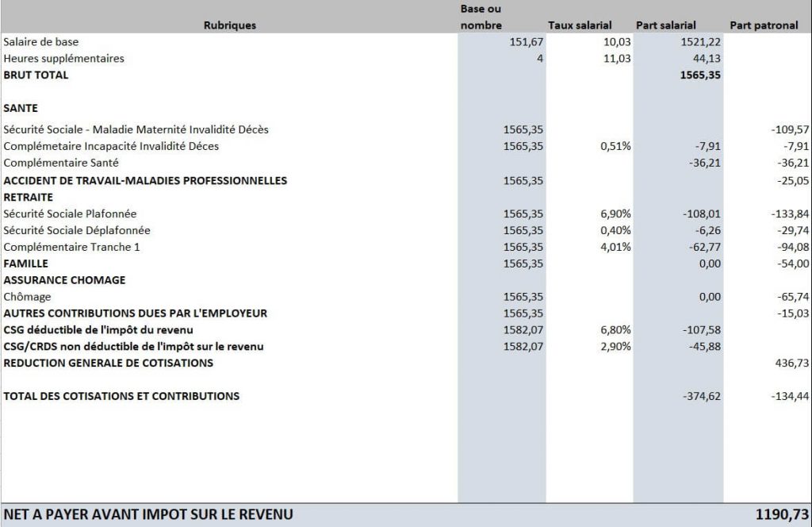
Task: Click the Taux salarial column header
Action: pyautogui.click(x=580, y=25)
